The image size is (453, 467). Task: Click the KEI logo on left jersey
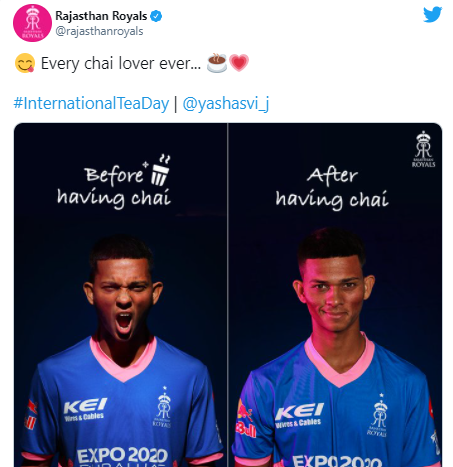coord(85,409)
